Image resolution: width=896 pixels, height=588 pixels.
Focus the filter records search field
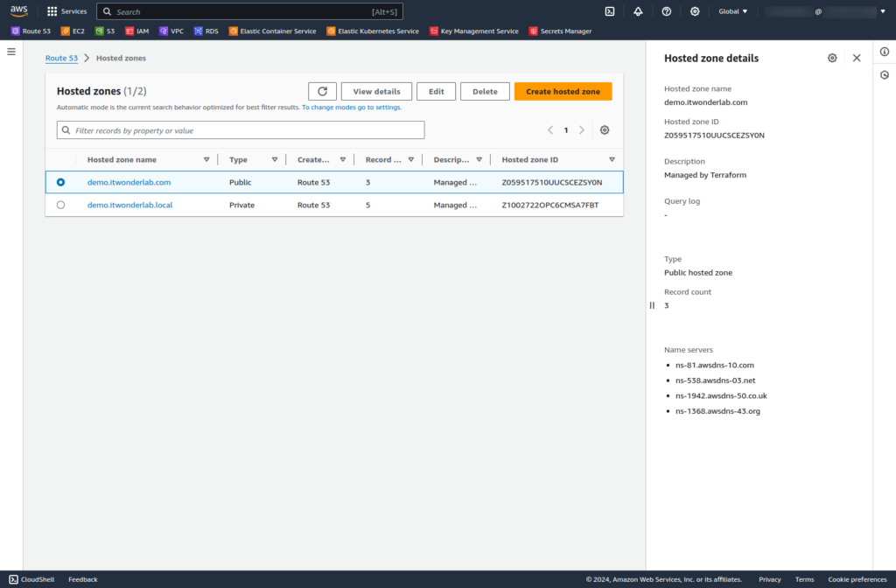pos(241,130)
